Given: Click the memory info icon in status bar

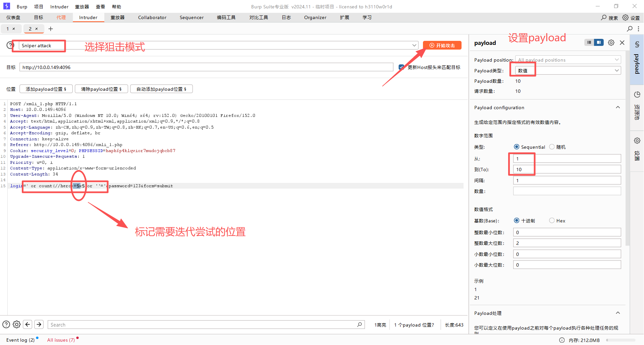Looking at the screenshot, I should pyautogui.click(x=562, y=340).
